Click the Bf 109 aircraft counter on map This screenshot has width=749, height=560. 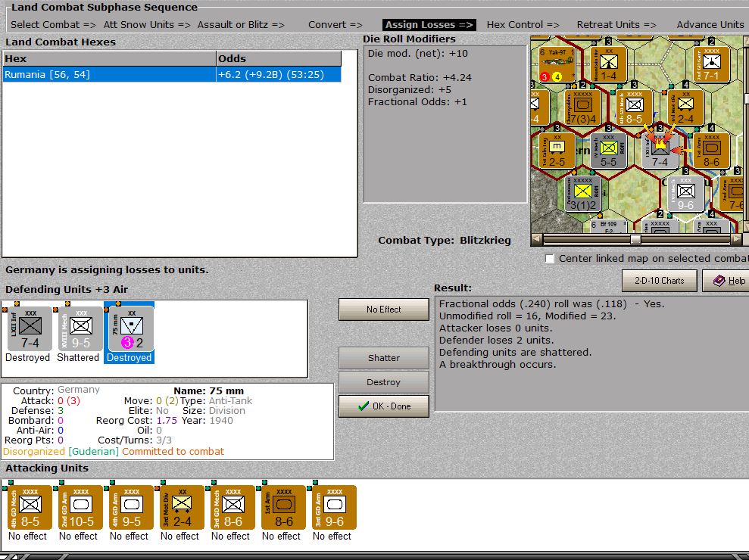click(608, 226)
